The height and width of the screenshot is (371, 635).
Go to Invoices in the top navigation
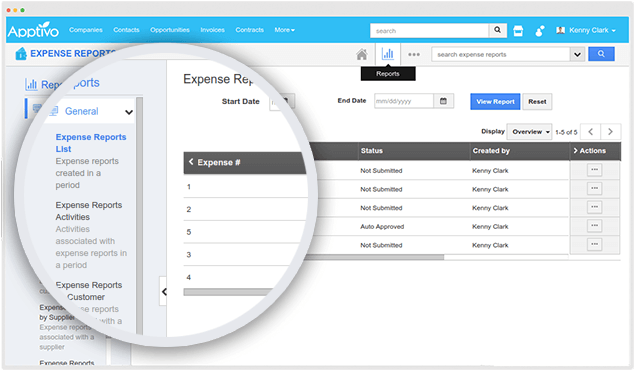pos(212,30)
